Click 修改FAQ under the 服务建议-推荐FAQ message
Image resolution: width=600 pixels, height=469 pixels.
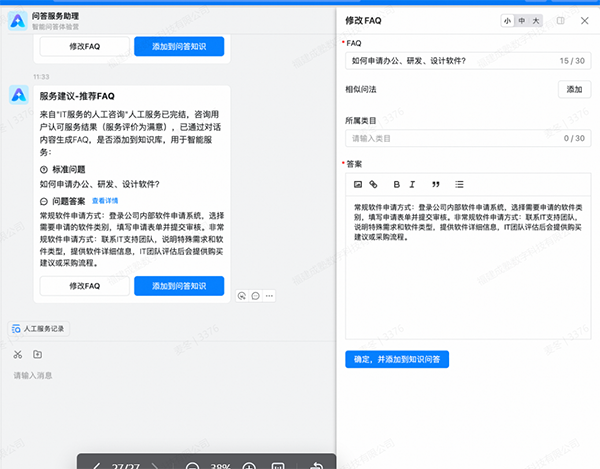point(85,286)
